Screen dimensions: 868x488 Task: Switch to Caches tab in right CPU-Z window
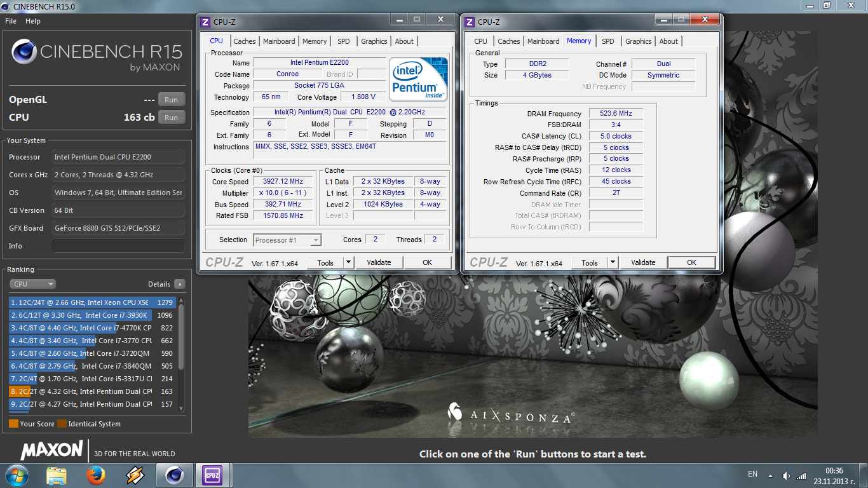coord(509,41)
